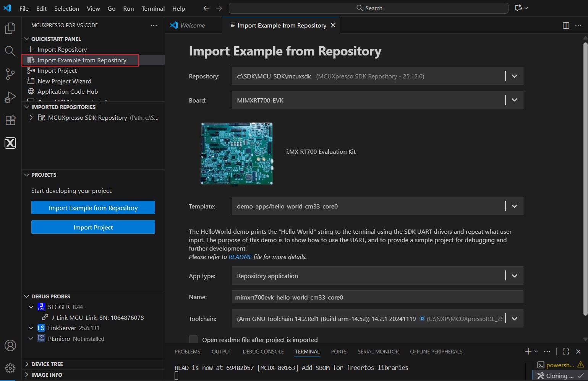Screen dimensions: 588x381
Task: Open the Accounts icon
Action: pyautogui.click(x=10, y=345)
